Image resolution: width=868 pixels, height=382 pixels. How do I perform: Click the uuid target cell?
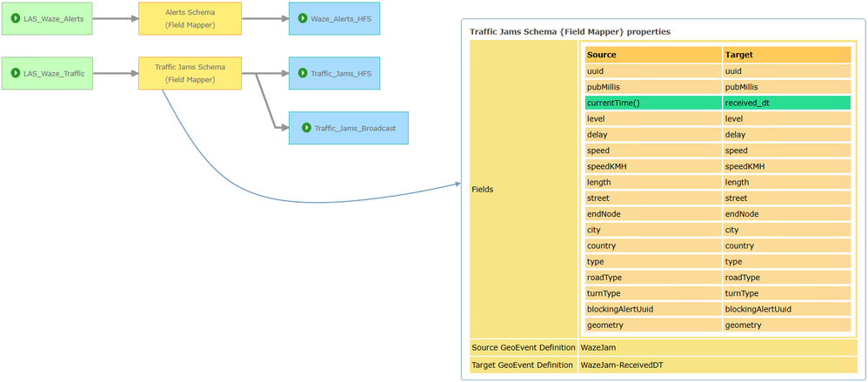point(786,70)
